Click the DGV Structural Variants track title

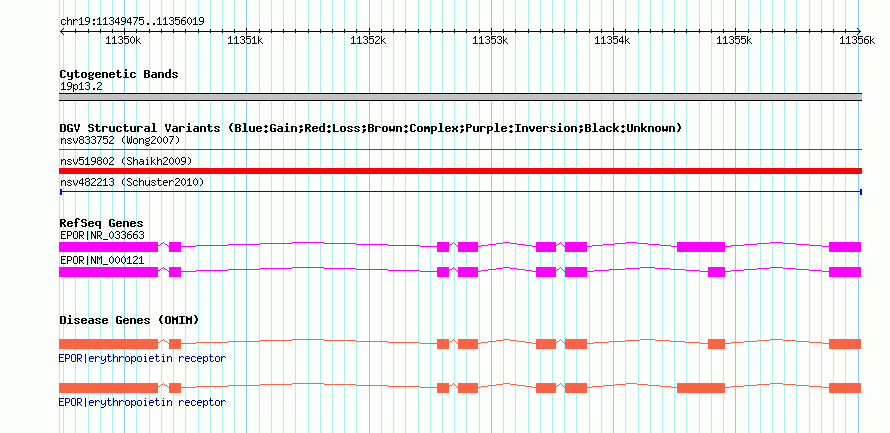(x=370, y=128)
